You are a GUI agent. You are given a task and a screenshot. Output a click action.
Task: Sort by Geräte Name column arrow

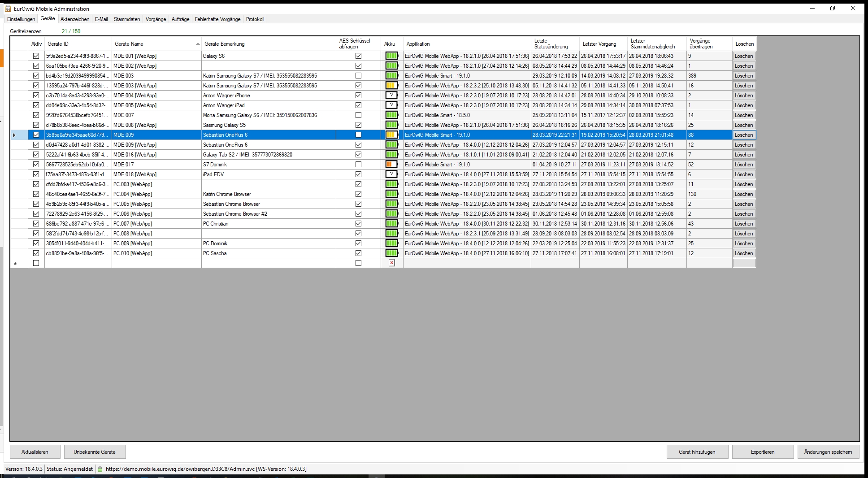pos(198,44)
